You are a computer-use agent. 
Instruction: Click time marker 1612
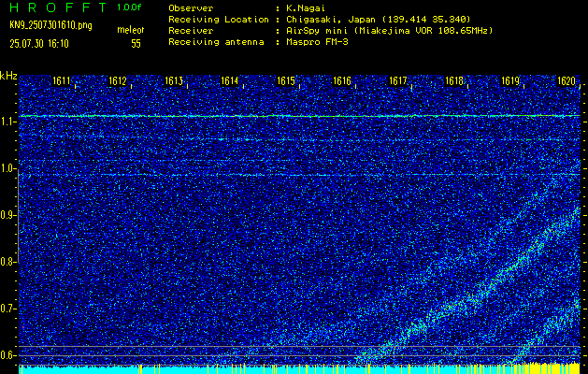point(118,81)
